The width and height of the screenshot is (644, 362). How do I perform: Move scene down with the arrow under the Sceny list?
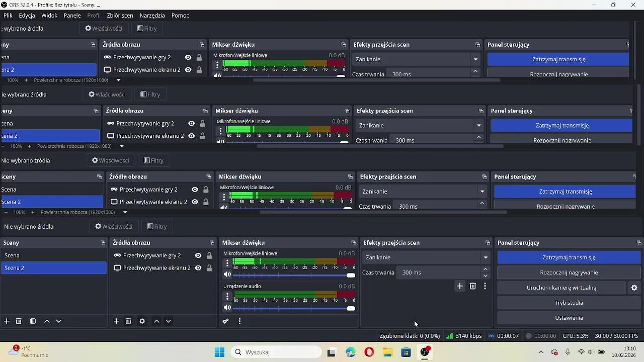pos(59,321)
